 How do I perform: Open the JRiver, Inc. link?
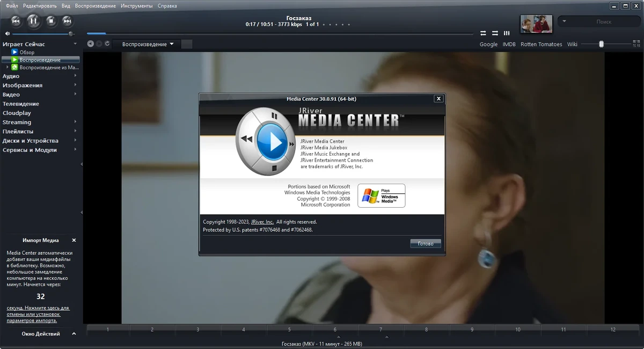tap(262, 222)
